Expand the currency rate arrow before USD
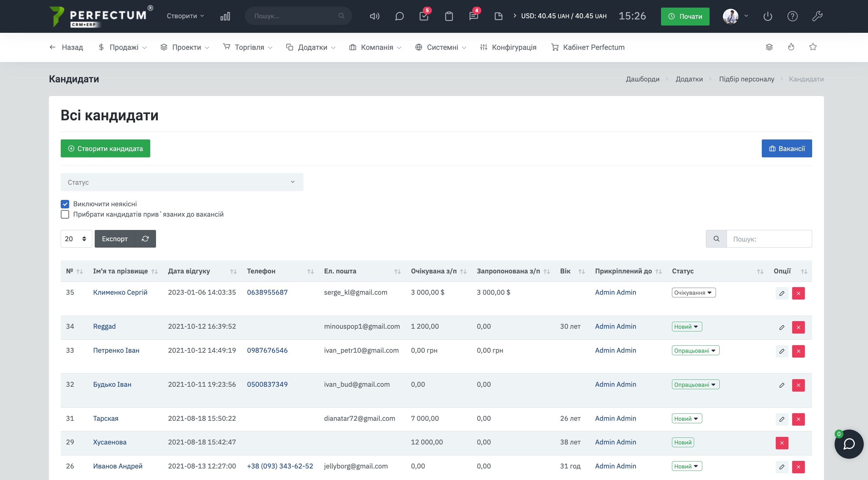The image size is (868, 480). click(x=514, y=15)
